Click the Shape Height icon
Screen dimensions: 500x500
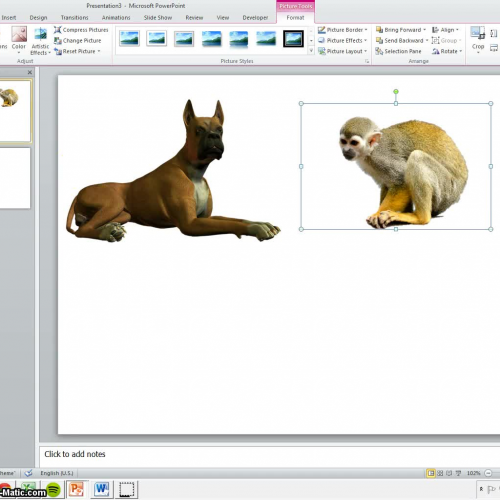click(494, 33)
